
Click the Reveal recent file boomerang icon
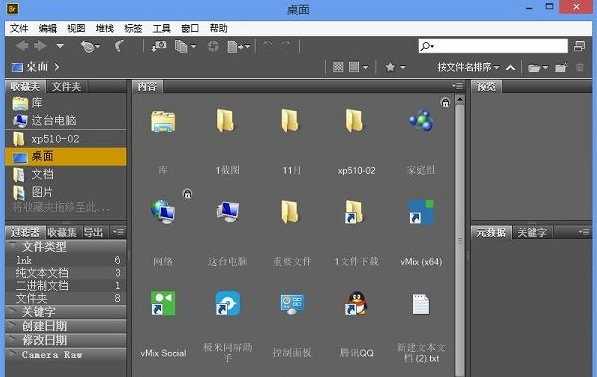pos(90,46)
